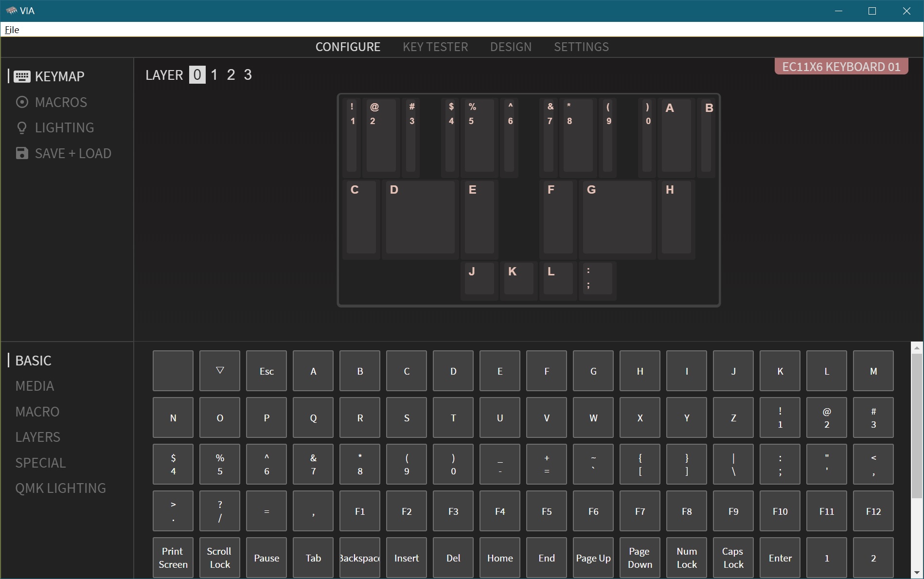The image size is (924, 579).
Task: Select the '* 8' key on keyboard layout
Action: (578, 137)
